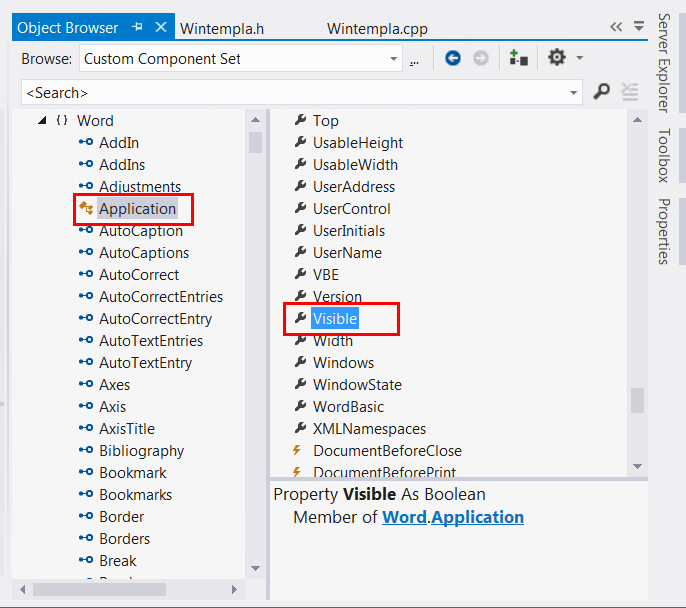Screen dimensions: 686x608
Task: Select the Windows property
Action: [343, 363]
